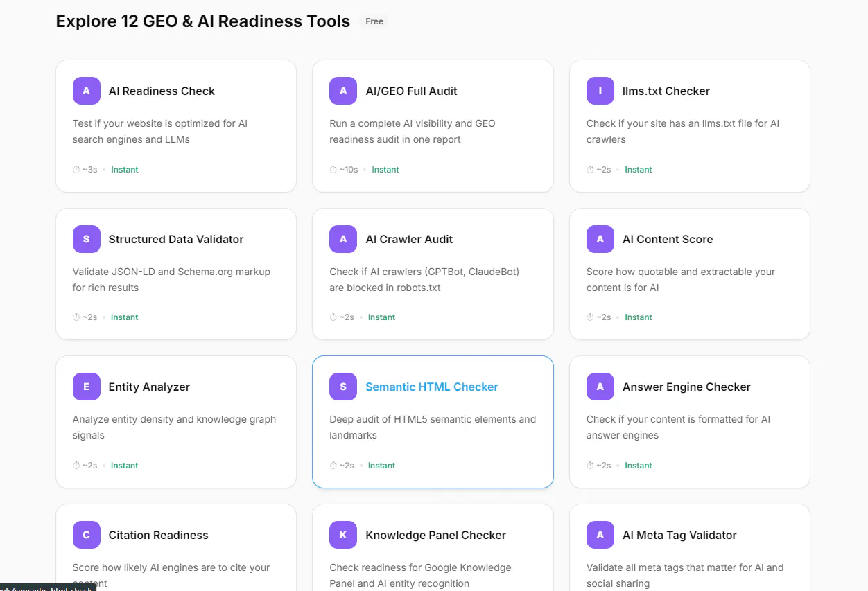The width and height of the screenshot is (868, 591).
Task: Open the AI Content Score title
Action: [668, 239]
